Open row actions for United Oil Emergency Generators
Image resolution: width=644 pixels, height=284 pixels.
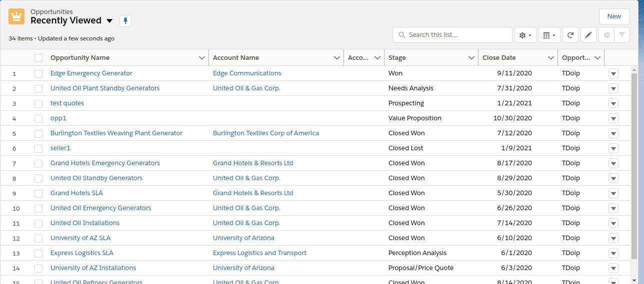(x=613, y=208)
